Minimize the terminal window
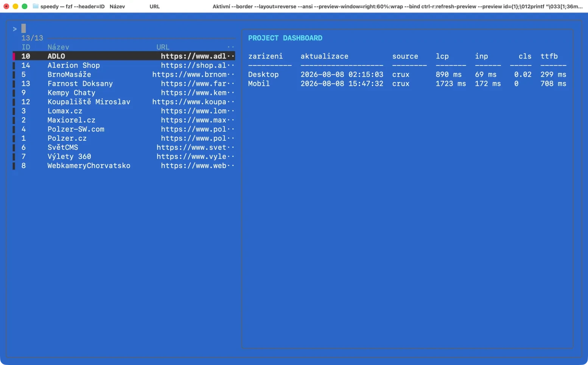588x365 pixels. tap(15, 6)
